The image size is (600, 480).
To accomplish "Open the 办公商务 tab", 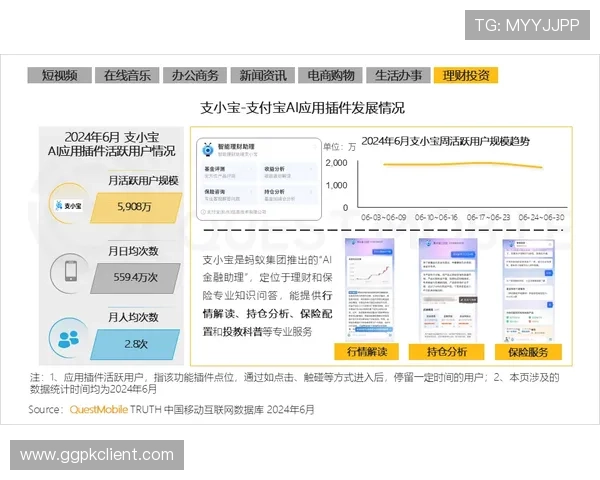I will [x=195, y=75].
